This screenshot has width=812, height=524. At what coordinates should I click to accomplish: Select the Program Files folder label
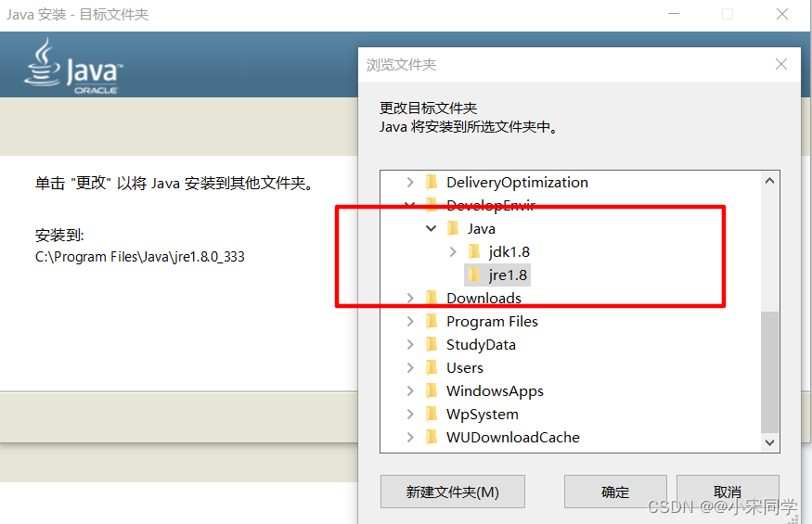(492, 322)
